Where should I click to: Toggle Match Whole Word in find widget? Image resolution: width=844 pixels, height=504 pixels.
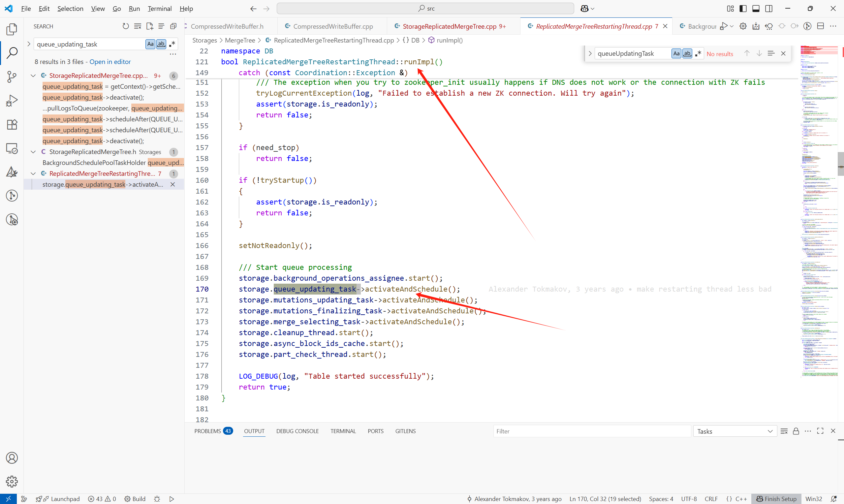tap(687, 53)
